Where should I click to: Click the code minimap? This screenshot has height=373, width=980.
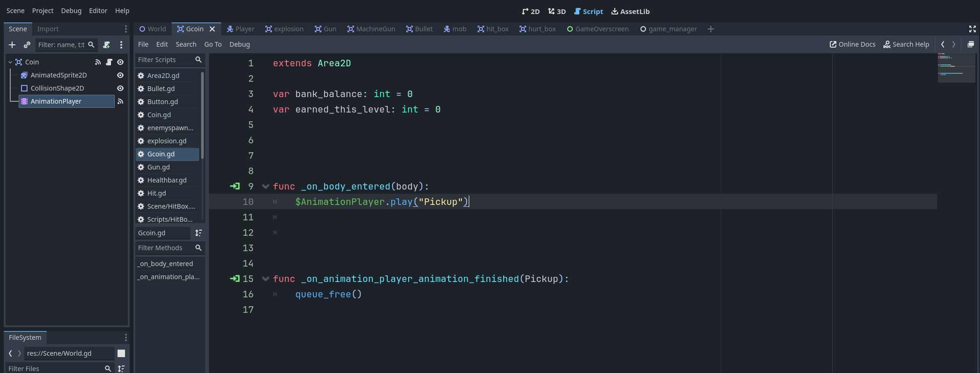click(956, 68)
